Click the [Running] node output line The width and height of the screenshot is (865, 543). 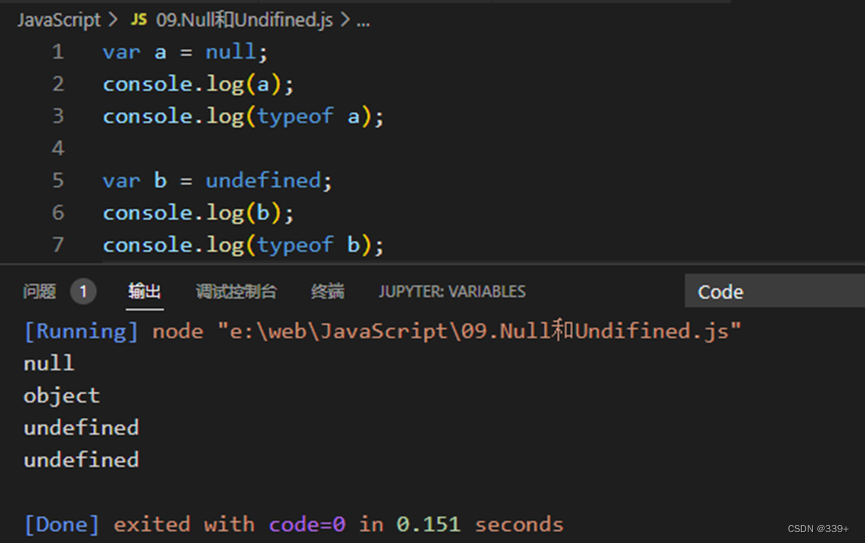click(383, 331)
